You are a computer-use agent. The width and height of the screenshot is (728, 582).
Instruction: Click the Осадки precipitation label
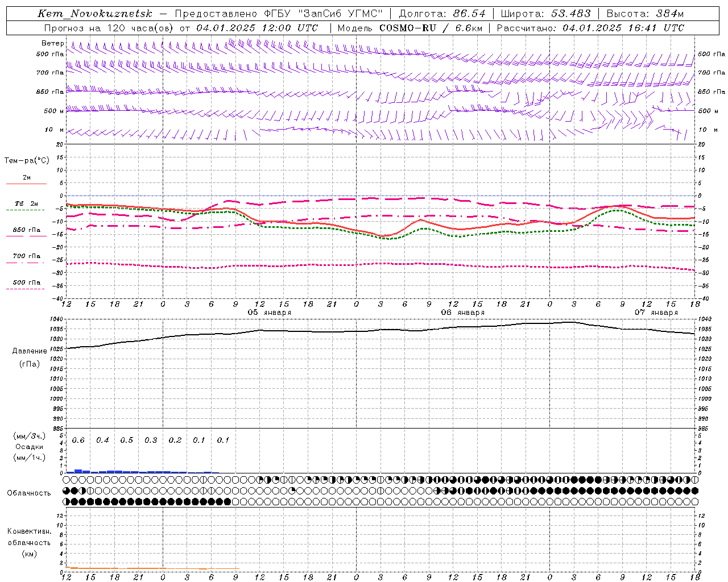tap(29, 447)
